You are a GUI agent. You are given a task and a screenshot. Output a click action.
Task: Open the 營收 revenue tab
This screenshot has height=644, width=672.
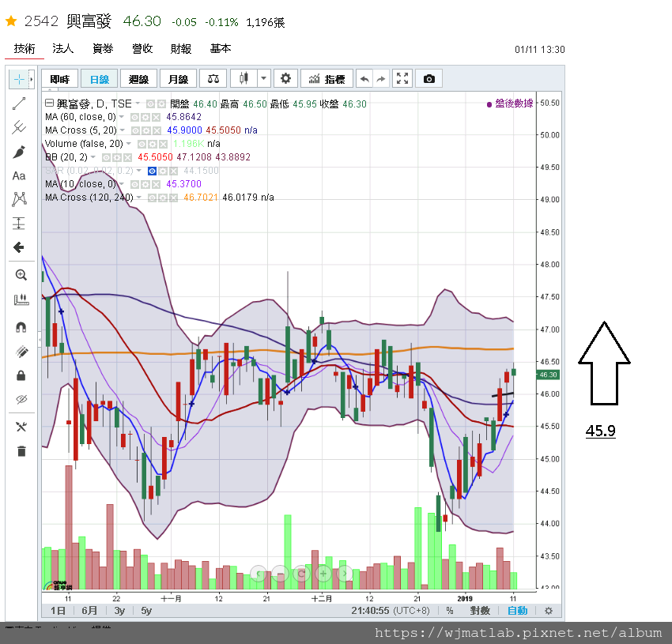tap(142, 49)
